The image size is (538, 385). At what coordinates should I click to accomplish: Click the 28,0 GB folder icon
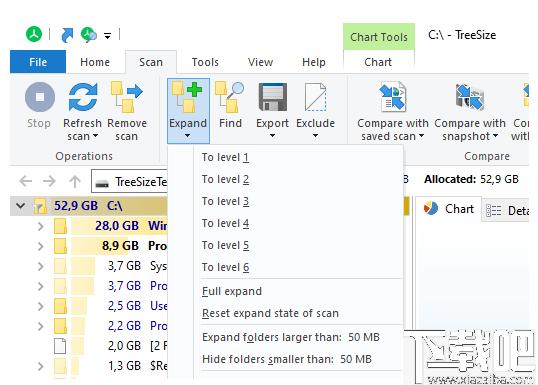pos(60,226)
